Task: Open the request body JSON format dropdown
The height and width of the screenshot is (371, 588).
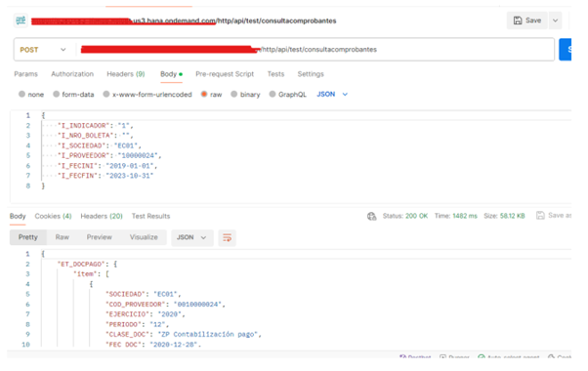Action: (332, 94)
